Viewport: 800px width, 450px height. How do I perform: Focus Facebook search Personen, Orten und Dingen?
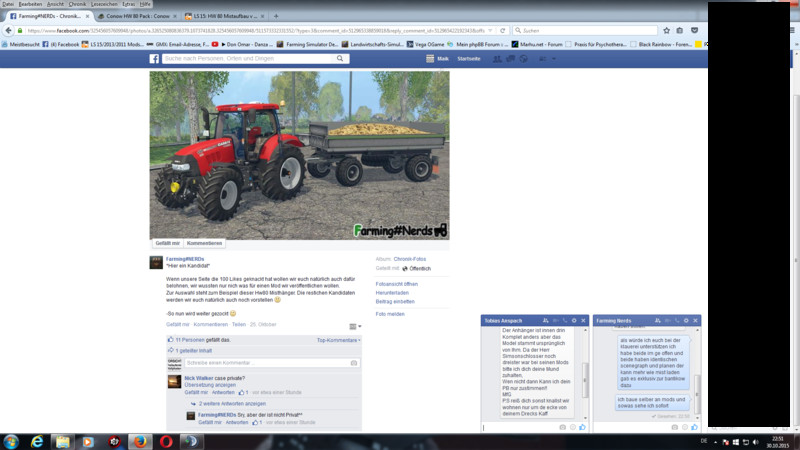pos(247,59)
